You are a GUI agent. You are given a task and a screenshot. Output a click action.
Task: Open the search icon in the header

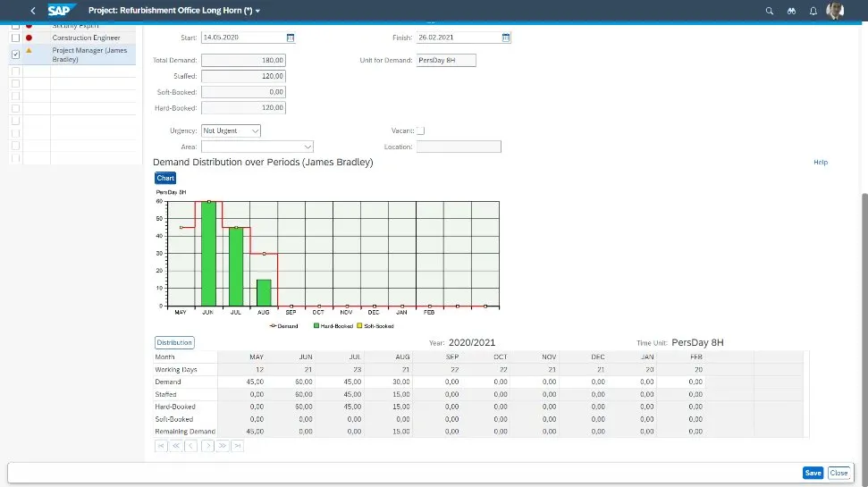(769, 11)
